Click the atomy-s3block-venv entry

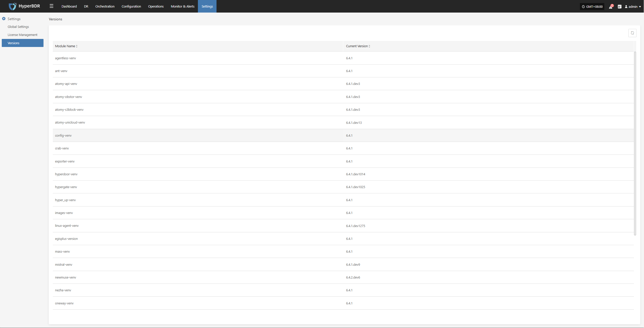click(x=69, y=110)
